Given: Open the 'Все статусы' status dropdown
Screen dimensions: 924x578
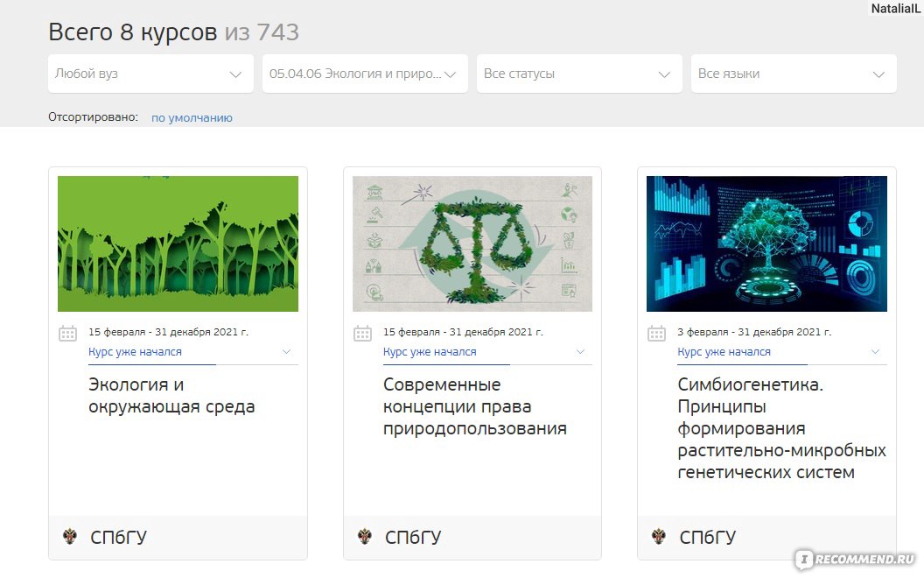Looking at the screenshot, I should pos(579,74).
